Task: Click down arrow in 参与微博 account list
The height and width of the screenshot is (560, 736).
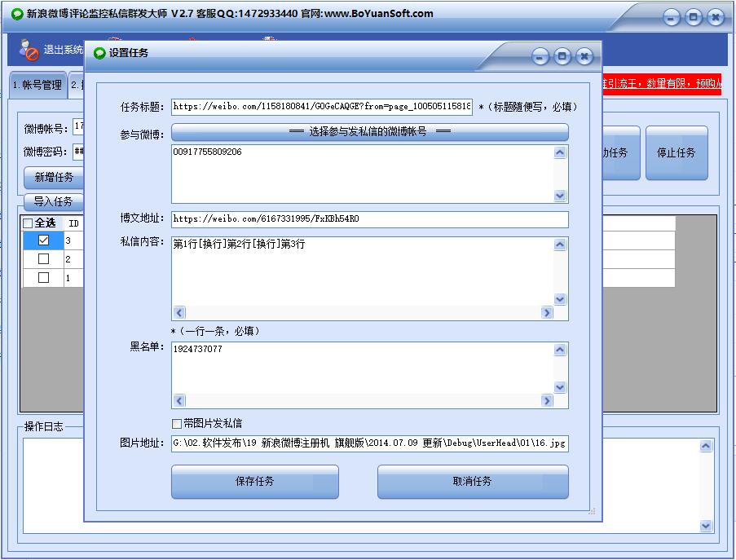Action: coord(560,196)
